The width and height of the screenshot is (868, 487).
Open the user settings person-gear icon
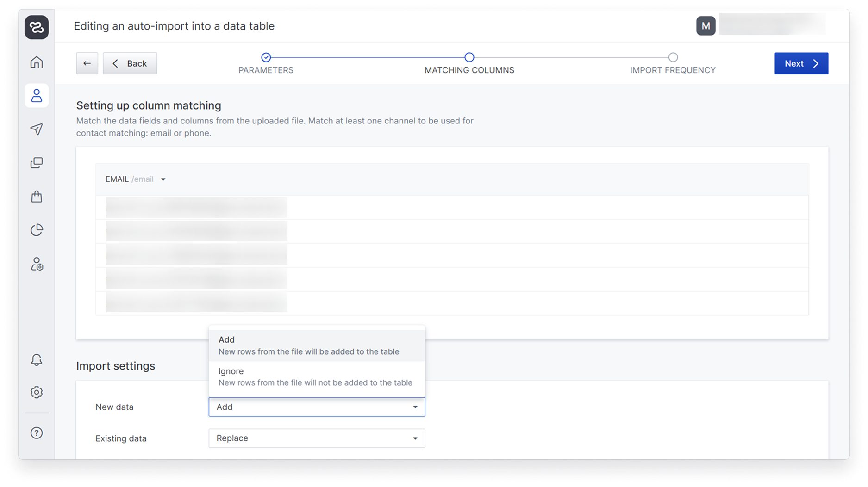(x=37, y=264)
